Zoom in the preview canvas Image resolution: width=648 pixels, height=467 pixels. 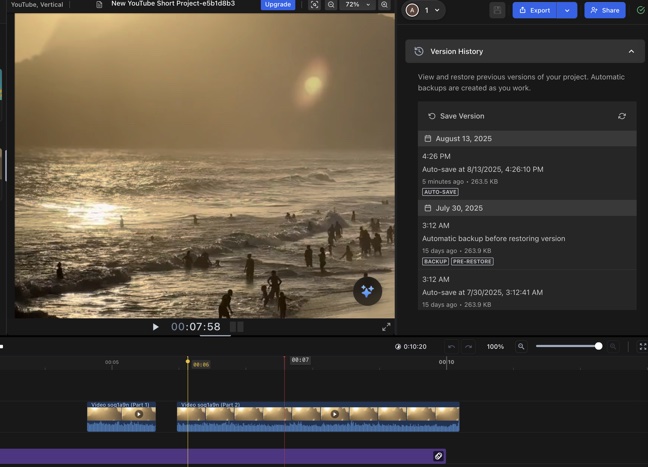pyautogui.click(x=384, y=5)
